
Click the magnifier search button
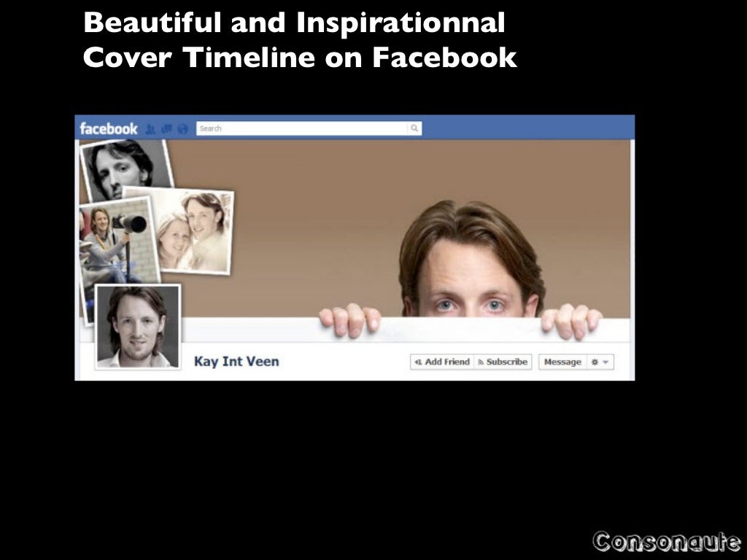click(414, 128)
